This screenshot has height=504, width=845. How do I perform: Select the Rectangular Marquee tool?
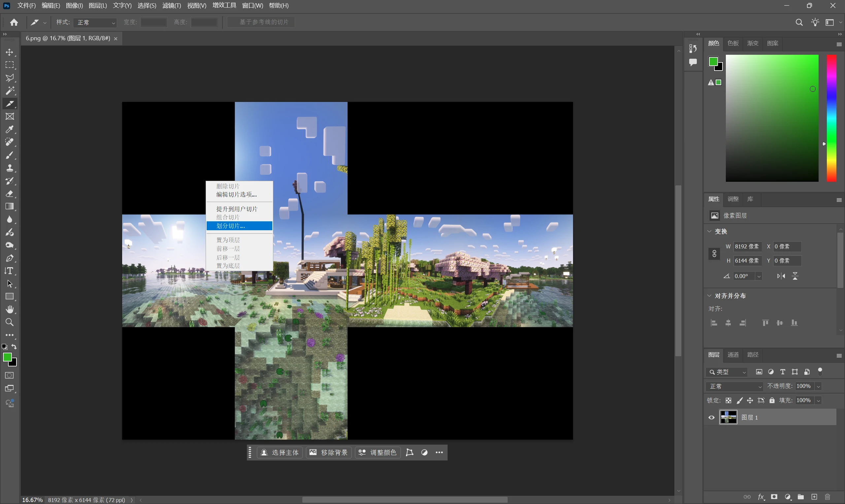point(10,65)
